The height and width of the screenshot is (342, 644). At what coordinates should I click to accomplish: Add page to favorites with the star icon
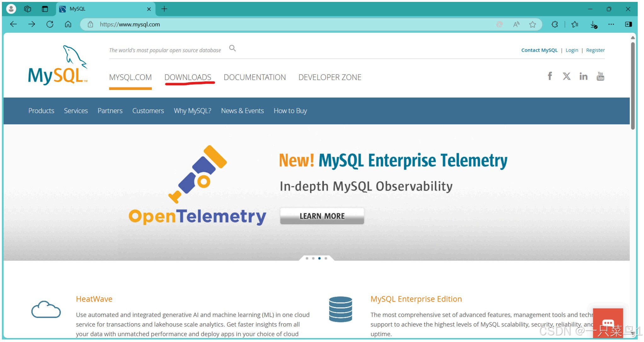pos(532,24)
